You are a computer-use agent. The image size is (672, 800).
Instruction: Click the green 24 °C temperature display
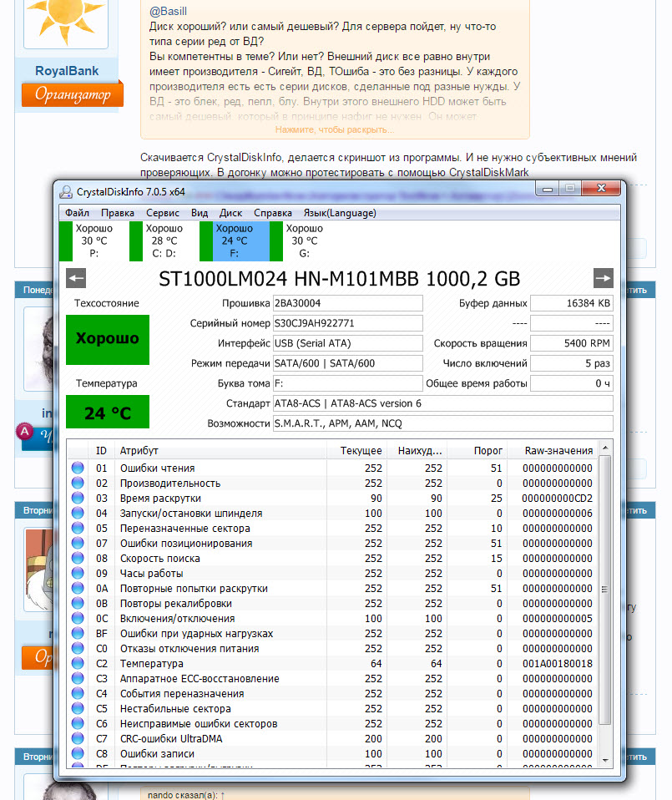click(x=106, y=412)
